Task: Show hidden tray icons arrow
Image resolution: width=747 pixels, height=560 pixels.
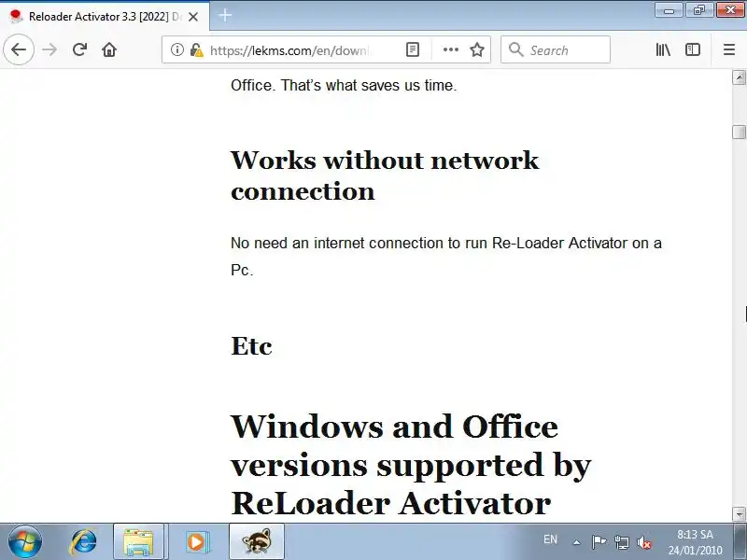Action: click(x=576, y=542)
